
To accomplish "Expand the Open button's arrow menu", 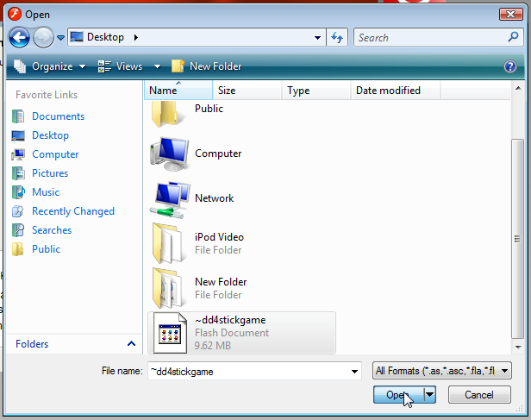I will pos(429,394).
